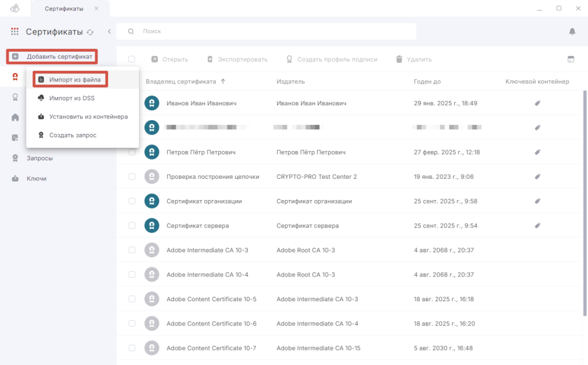Select the red certificate ribbon sidebar icon
The width and height of the screenshot is (588, 365).
click(x=15, y=77)
